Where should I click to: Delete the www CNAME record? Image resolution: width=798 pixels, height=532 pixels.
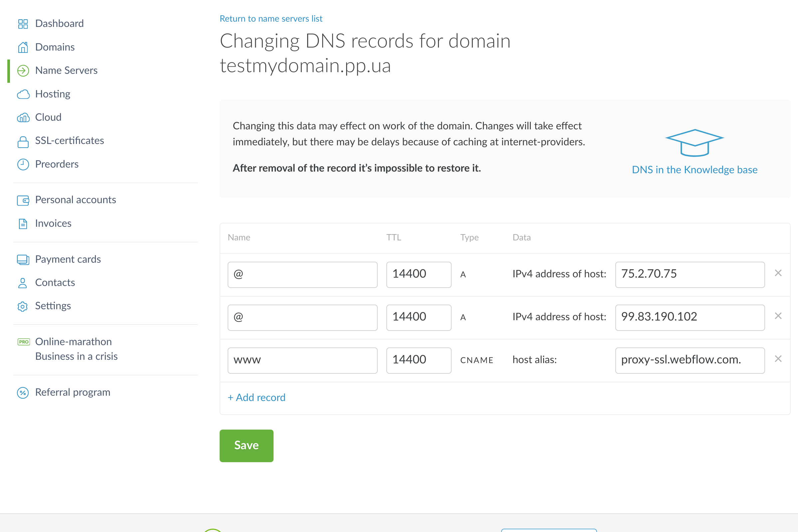[x=778, y=359]
